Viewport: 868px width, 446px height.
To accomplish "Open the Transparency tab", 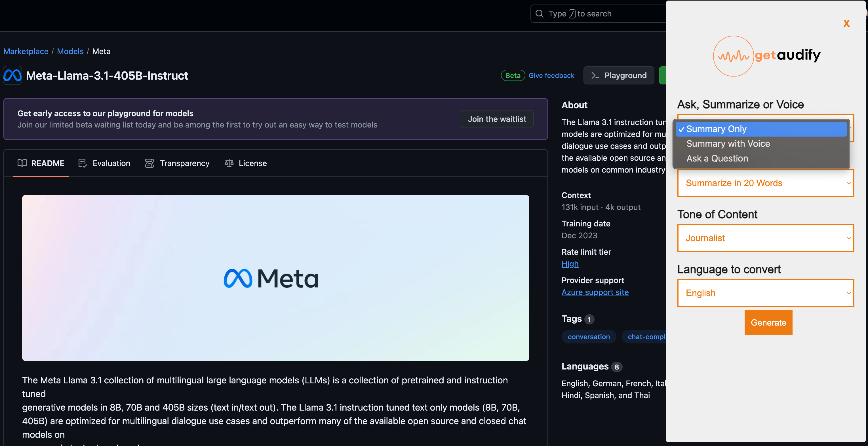I will pos(177,163).
